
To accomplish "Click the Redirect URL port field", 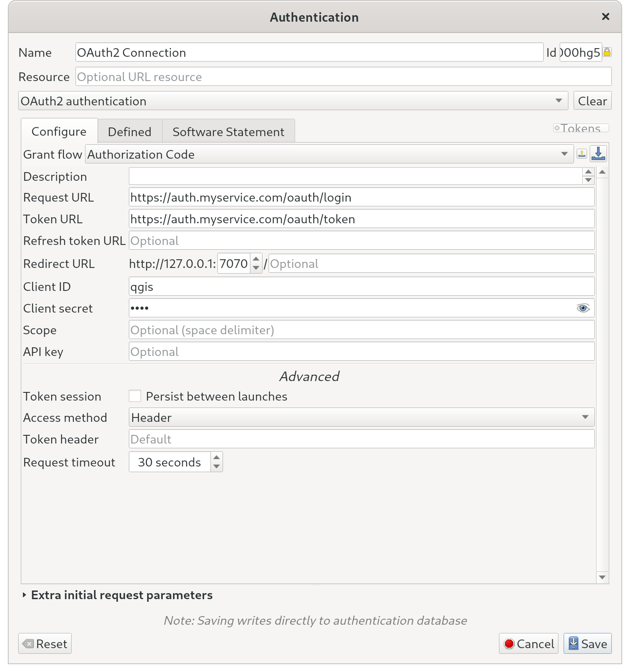I will click(234, 264).
